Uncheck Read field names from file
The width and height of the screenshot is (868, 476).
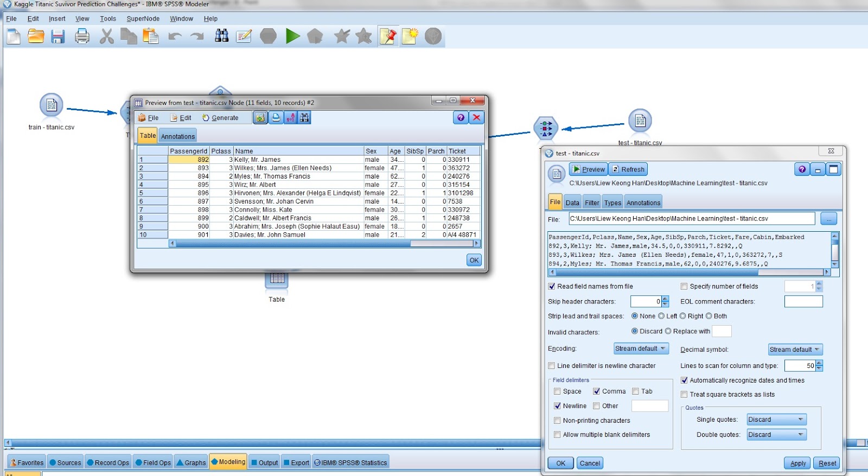click(x=552, y=287)
